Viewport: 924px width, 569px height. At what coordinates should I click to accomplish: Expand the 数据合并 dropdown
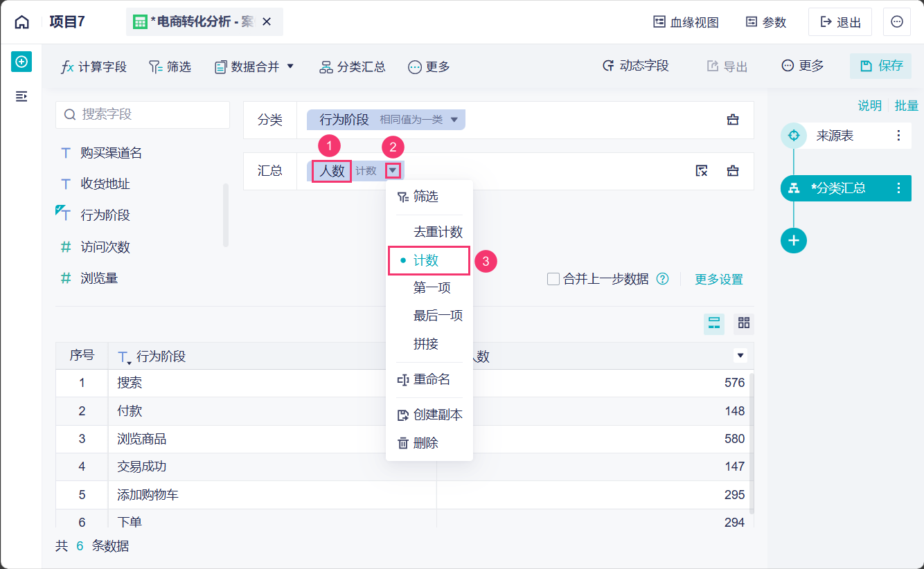coord(291,66)
